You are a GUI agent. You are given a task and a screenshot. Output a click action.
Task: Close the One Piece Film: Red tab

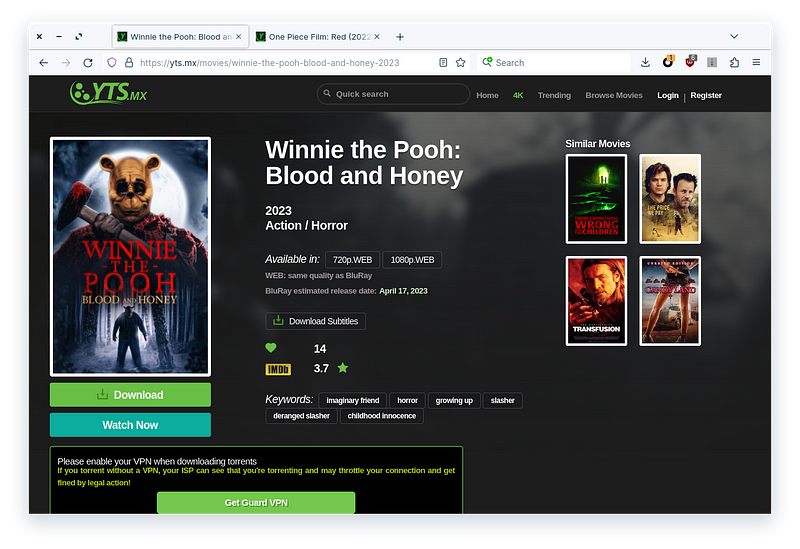[377, 37]
